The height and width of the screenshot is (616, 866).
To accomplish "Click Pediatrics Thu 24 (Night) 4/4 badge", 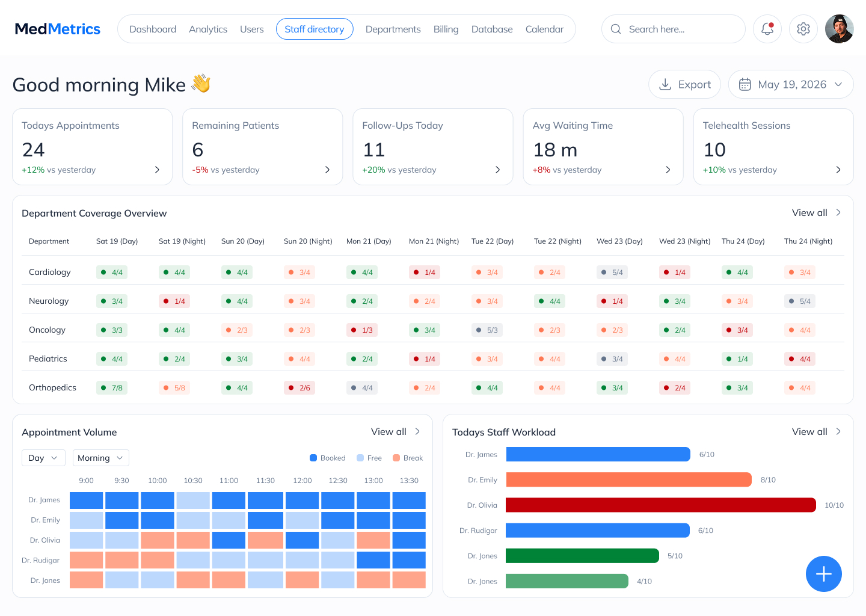I will coord(800,359).
